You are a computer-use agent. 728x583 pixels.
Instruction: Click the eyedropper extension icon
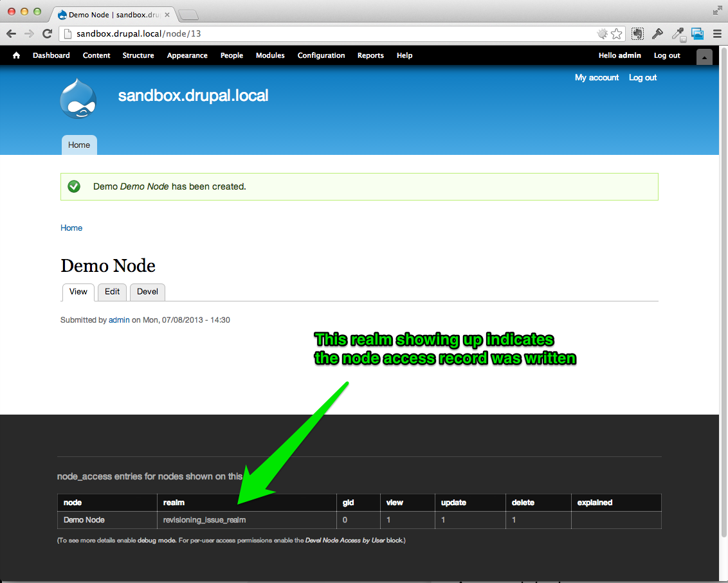pos(678,34)
